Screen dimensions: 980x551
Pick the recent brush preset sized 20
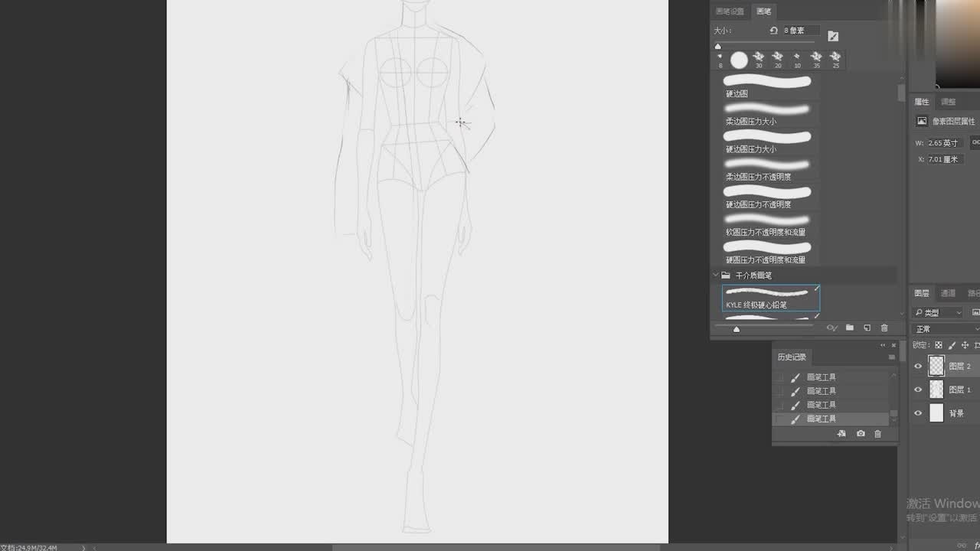coord(777,60)
